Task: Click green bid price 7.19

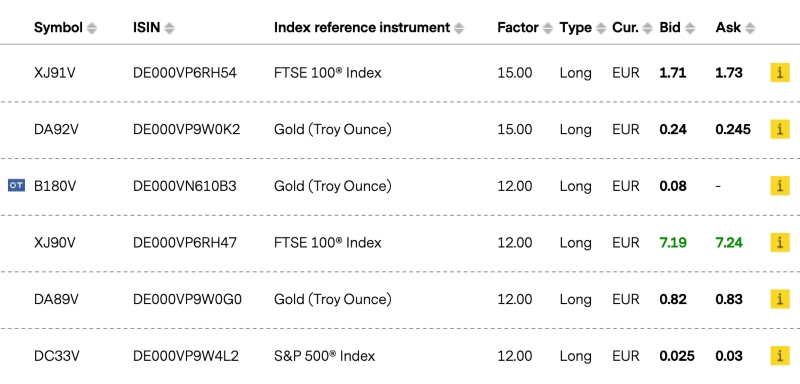Action: coord(672,243)
